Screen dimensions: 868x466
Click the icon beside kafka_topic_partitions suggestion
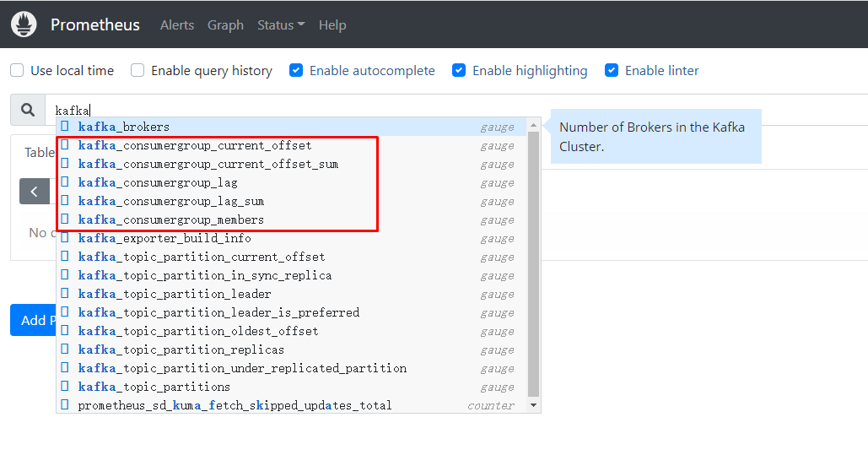65,386
